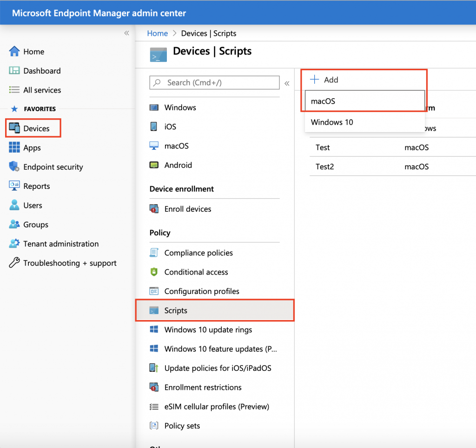The image size is (476, 448).
Task: Open the Dashboard icon in sidebar
Action: click(14, 71)
